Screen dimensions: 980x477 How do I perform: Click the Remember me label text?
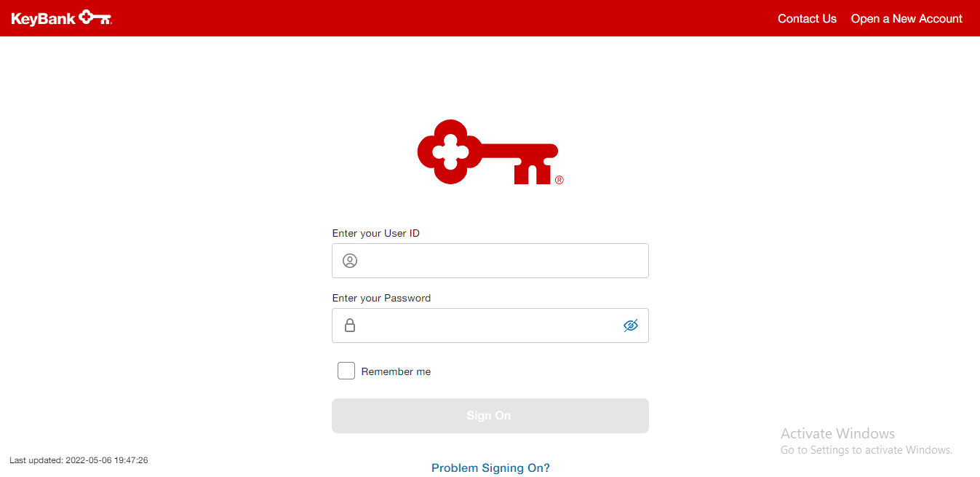(x=396, y=371)
